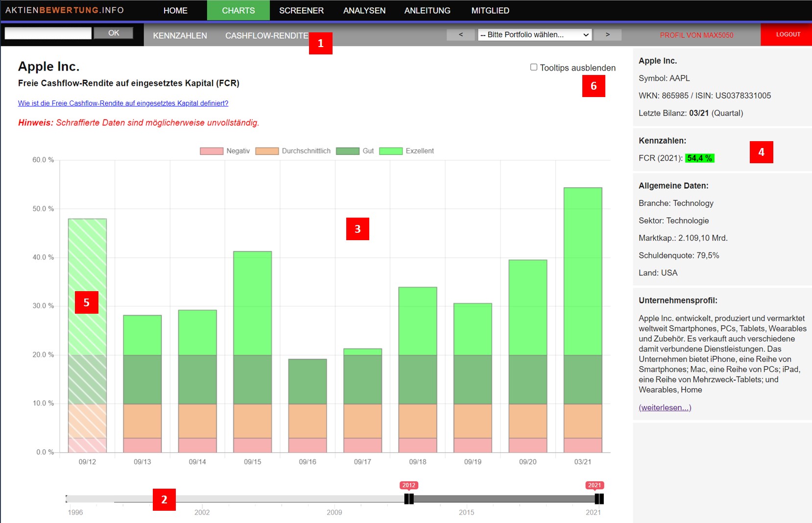Screen dimensions: 812x523
Task: Click the 2021 end handle of range slider
Action: tap(599, 499)
